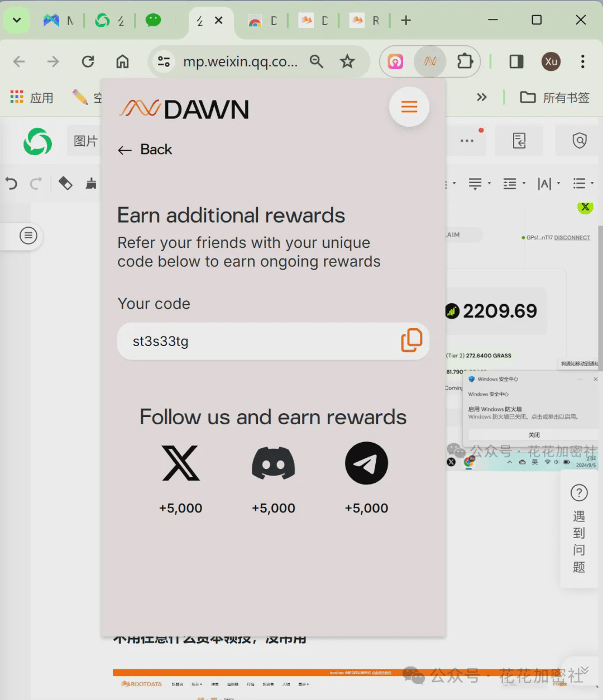View site information icon in address bar
The height and width of the screenshot is (700, 603).
tap(164, 61)
